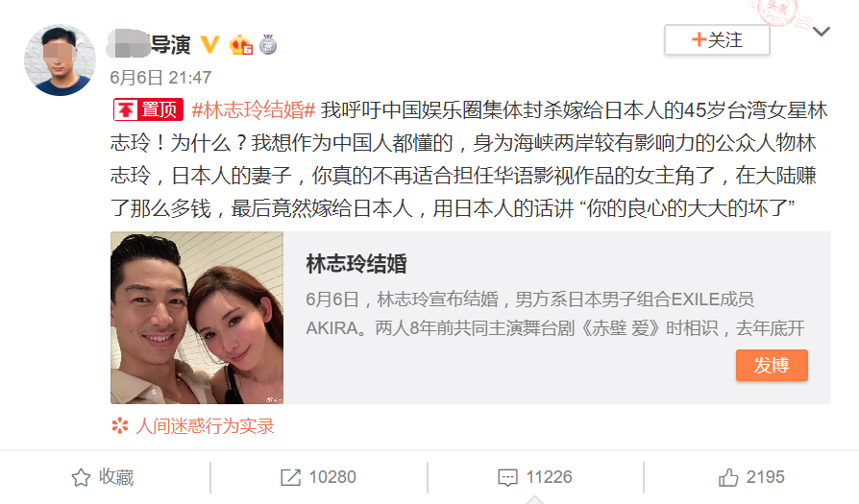Click the 导演 username
This screenshot has width=859, height=504.
[x=148, y=44]
